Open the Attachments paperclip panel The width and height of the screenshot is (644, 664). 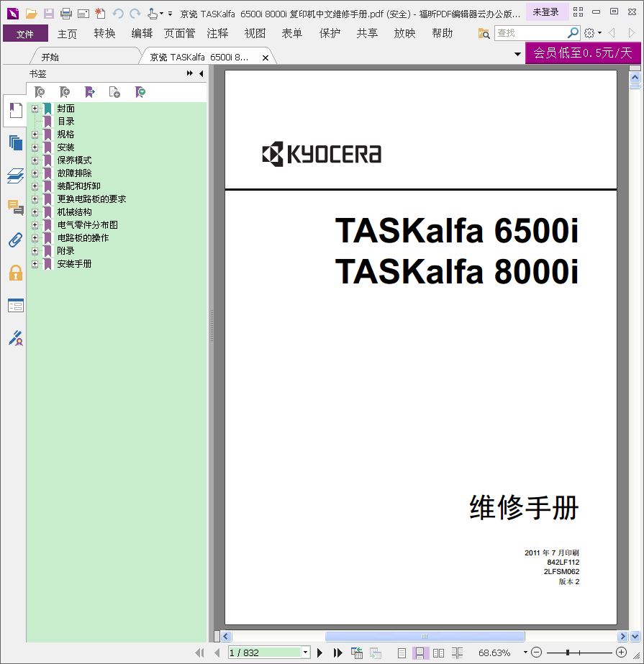click(x=16, y=240)
